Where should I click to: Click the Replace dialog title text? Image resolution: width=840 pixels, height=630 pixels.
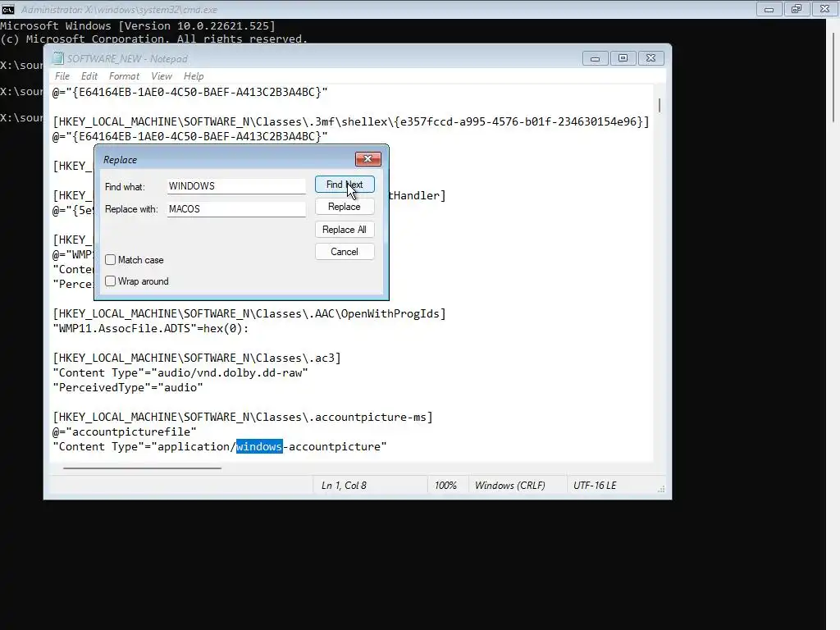coord(120,160)
